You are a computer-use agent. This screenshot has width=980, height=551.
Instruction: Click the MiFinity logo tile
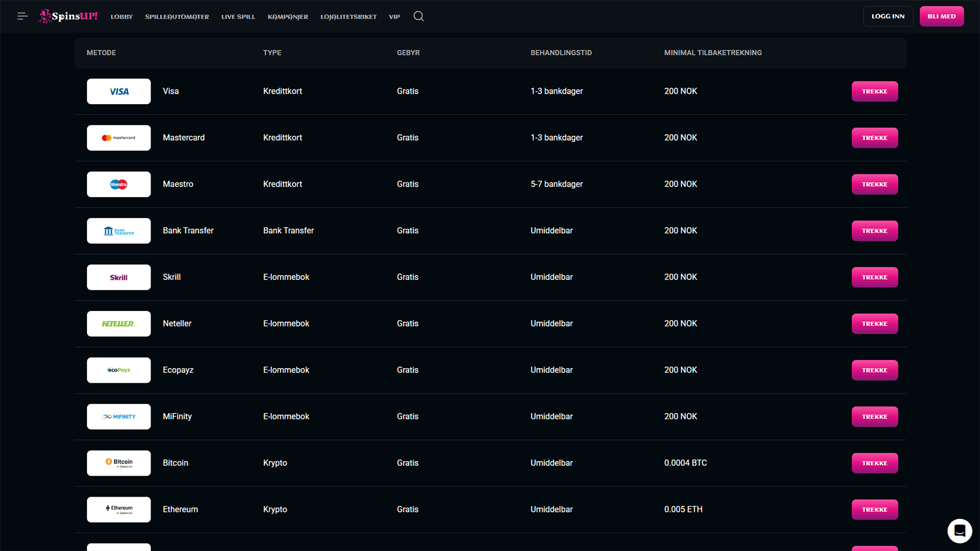[x=119, y=417]
